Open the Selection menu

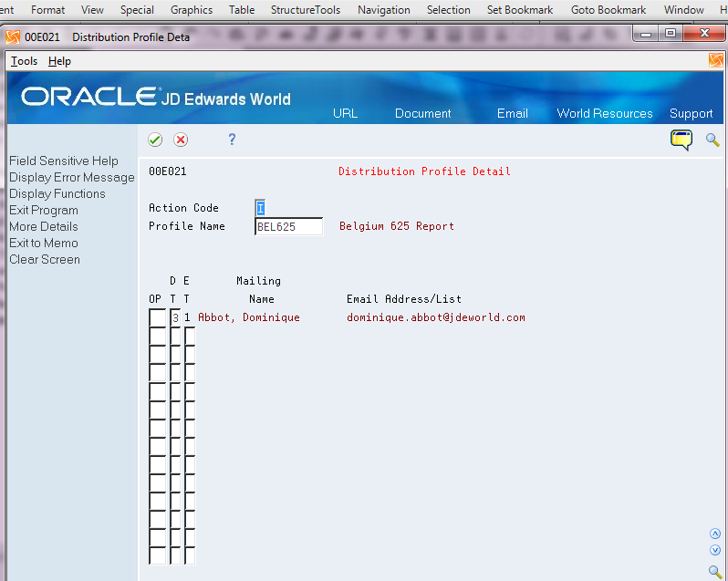(449, 10)
